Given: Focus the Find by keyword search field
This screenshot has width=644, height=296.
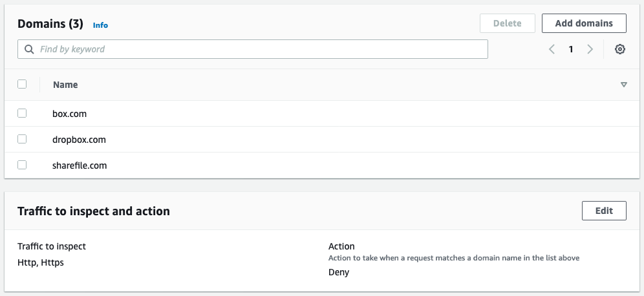Looking at the screenshot, I should [x=259, y=49].
